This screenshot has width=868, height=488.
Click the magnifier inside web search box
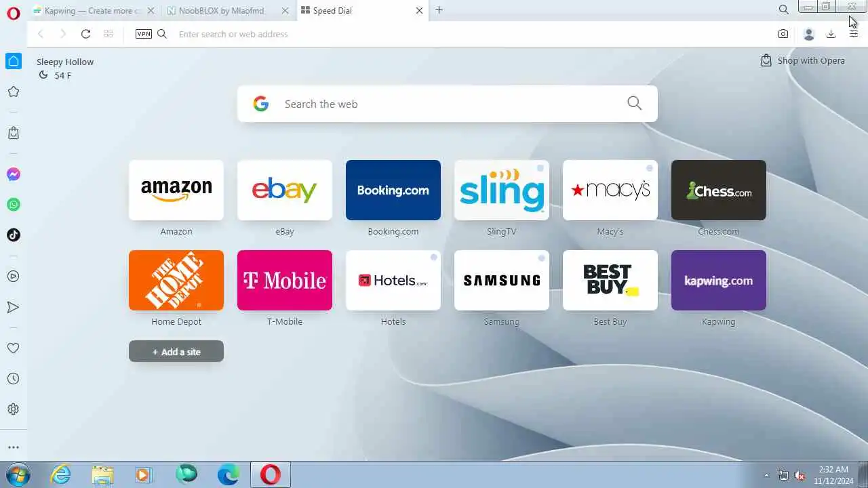tap(634, 103)
